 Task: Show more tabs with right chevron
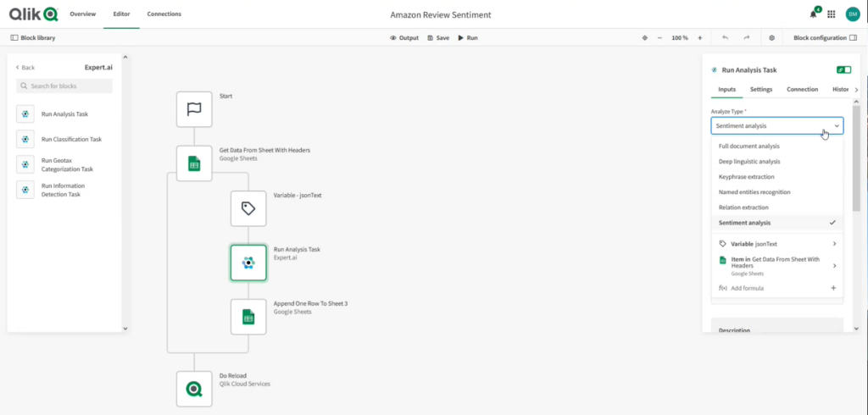(856, 90)
